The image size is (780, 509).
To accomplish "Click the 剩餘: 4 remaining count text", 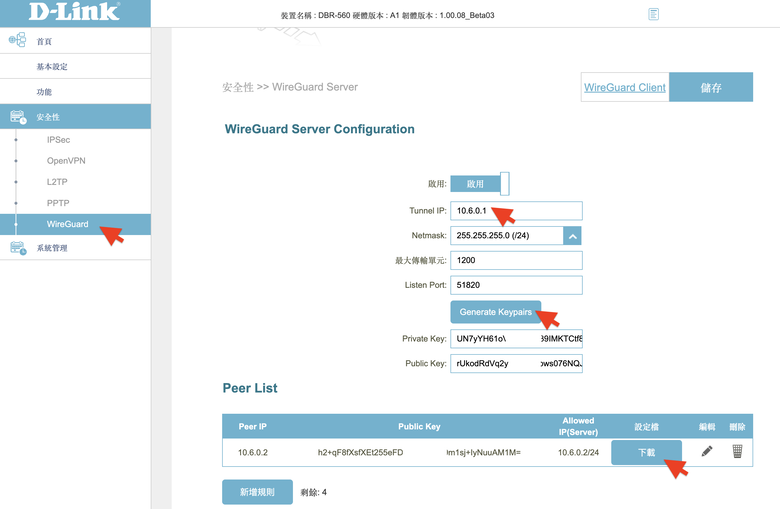I will (x=313, y=493).
